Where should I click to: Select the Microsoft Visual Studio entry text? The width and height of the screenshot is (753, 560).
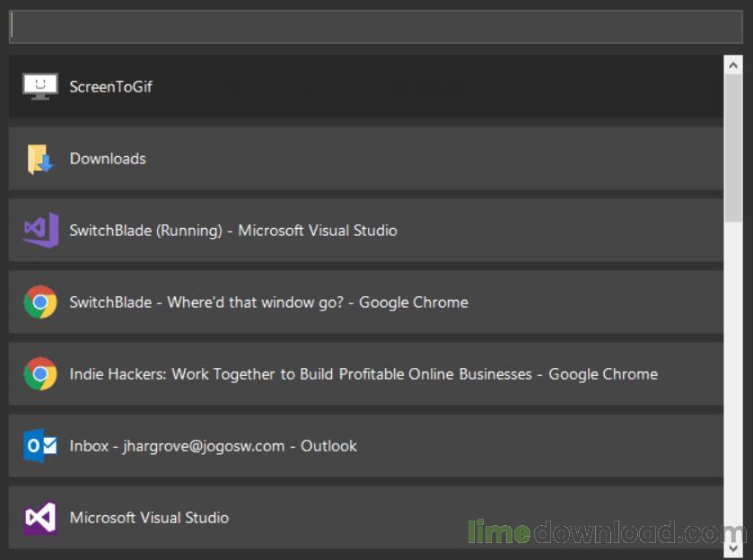149,518
